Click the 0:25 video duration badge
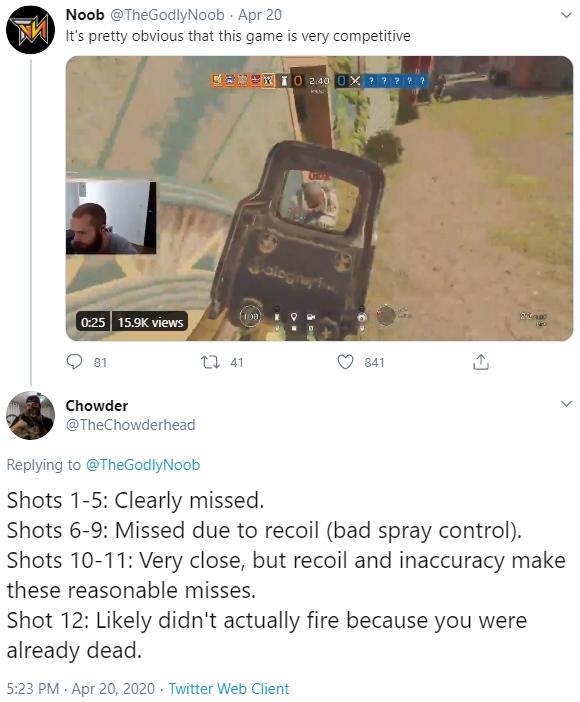Image resolution: width=580 pixels, height=702 pixels. [93, 322]
